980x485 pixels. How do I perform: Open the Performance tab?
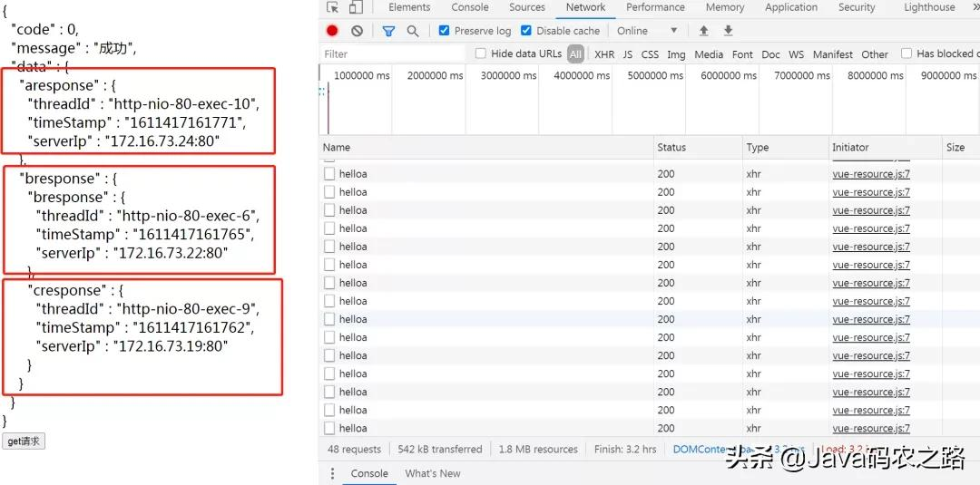coord(655,7)
